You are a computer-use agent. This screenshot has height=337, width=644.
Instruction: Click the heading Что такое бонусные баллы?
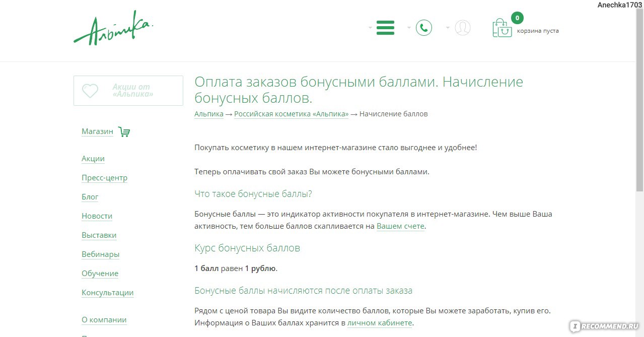point(253,194)
